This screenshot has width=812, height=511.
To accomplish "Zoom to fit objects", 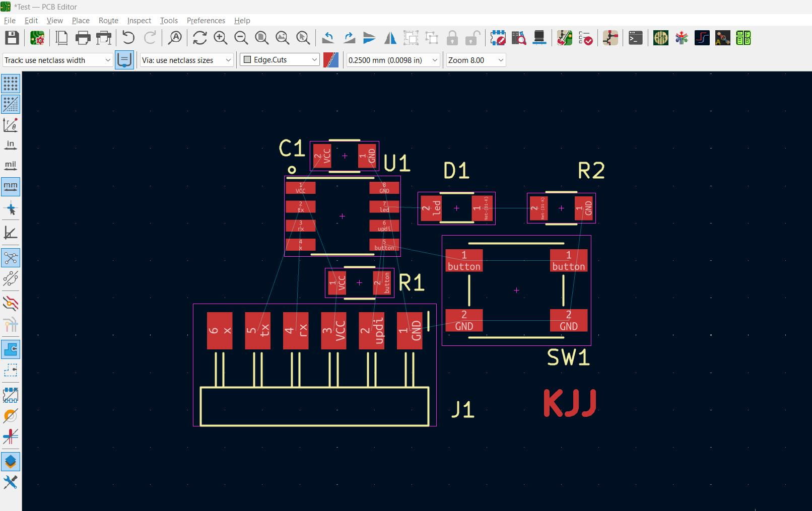I will pyautogui.click(x=282, y=38).
